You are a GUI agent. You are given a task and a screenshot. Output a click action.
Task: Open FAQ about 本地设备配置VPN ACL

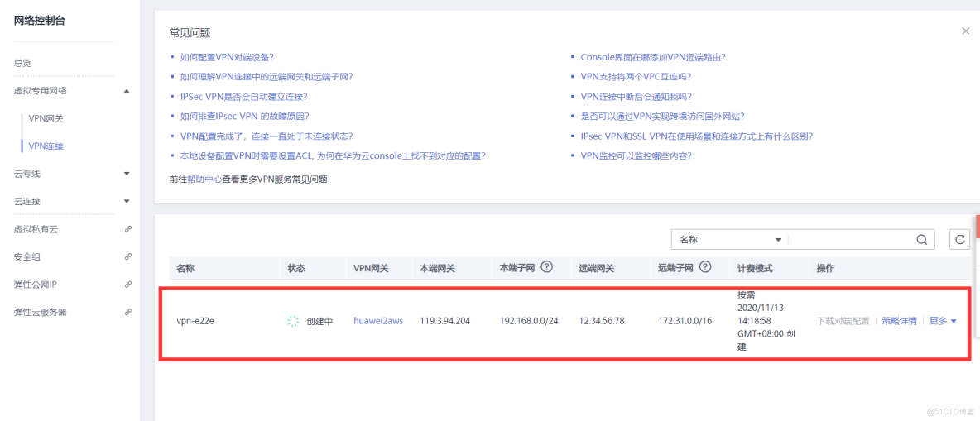[333, 156]
